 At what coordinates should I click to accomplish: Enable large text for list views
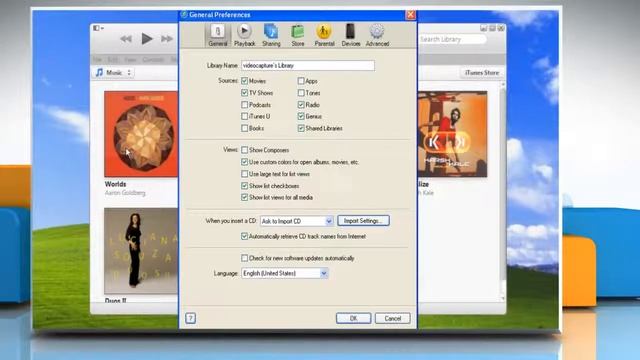click(244, 174)
